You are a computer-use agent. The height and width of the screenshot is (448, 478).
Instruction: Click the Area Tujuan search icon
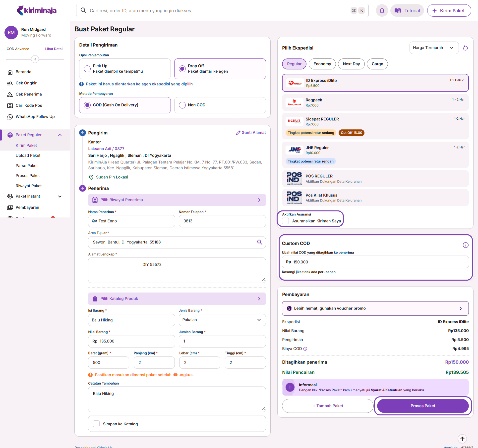[259, 242]
